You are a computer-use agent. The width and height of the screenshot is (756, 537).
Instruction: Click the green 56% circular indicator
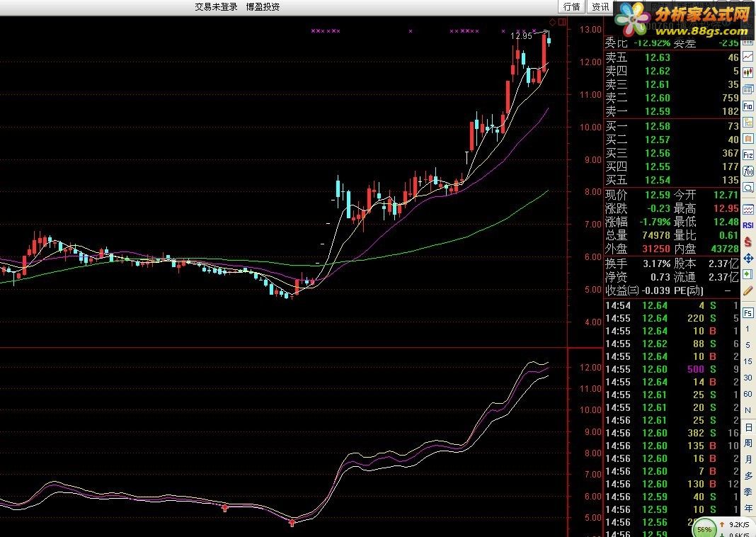click(x=704, y=529)
